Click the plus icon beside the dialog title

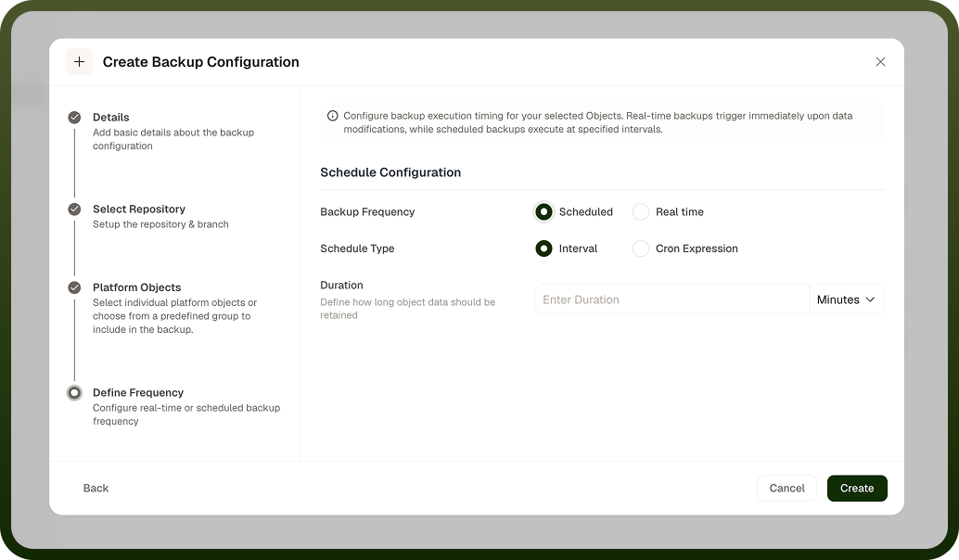pos(79,62)
